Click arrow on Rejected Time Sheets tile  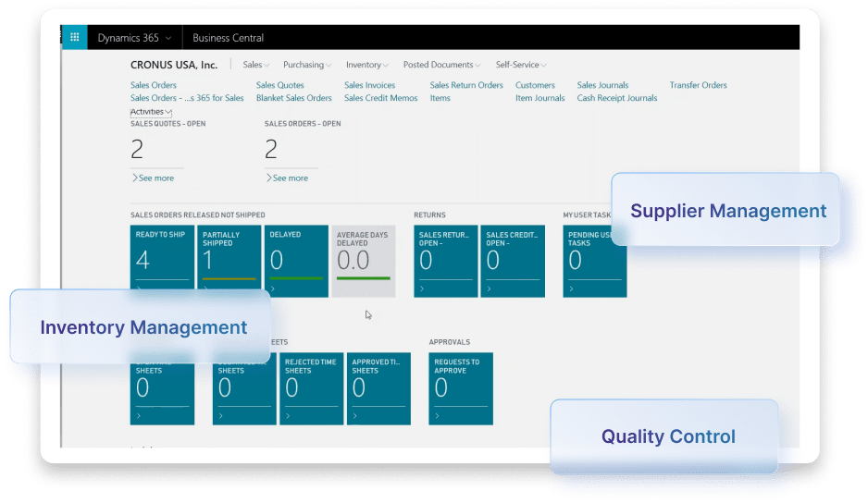288,416
